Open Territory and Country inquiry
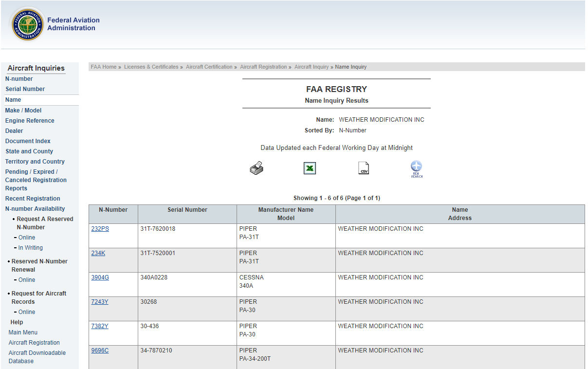 pos(35,162)
